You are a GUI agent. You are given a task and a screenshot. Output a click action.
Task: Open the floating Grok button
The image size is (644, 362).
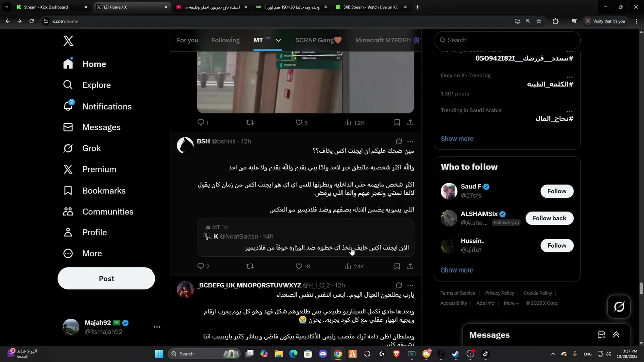click(x=619, y=307)
